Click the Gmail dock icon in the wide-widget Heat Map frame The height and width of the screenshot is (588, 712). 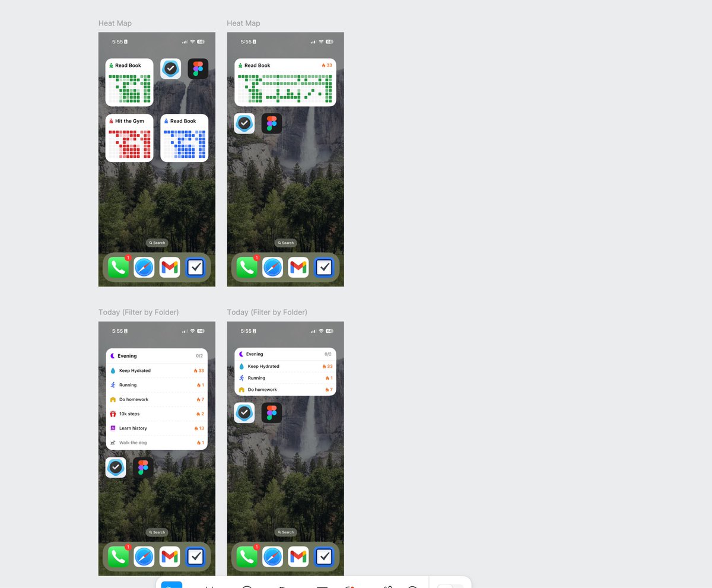[x=298, y=268]
